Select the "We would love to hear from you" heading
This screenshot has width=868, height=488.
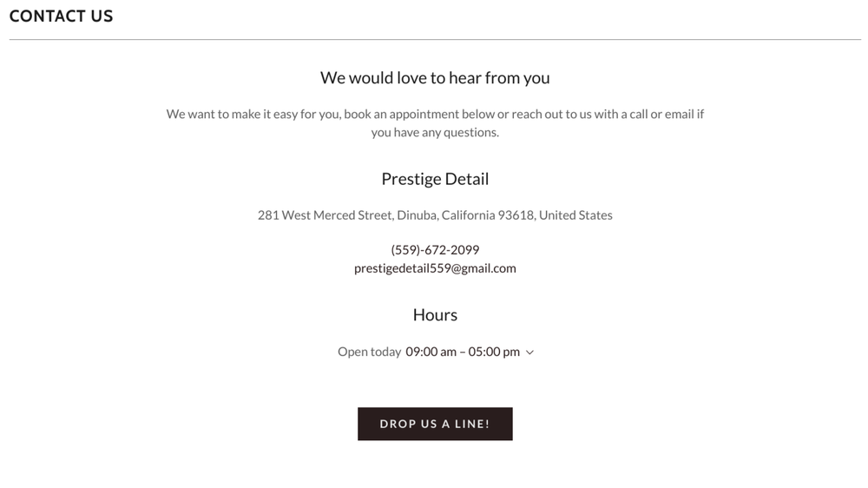[x=435, y=78]
